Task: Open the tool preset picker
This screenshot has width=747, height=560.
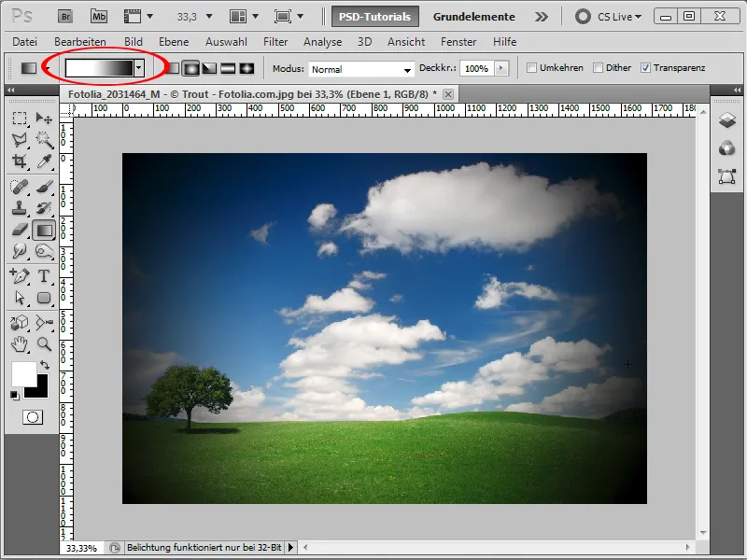Action: [48, 68]
